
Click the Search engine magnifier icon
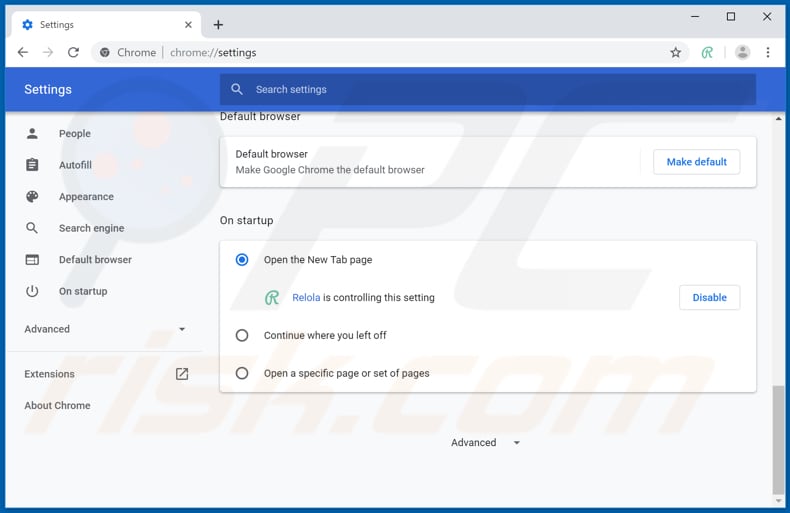coord(32,228)
